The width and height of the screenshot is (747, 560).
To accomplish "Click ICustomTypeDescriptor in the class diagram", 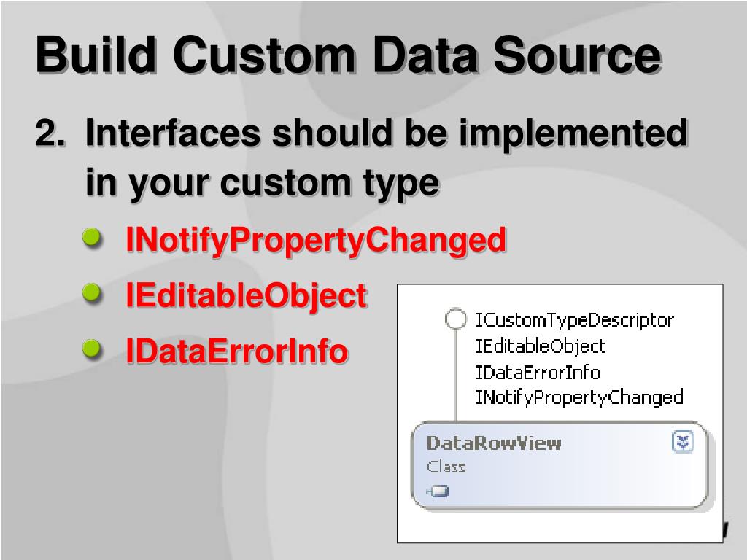I will point(574,319).
